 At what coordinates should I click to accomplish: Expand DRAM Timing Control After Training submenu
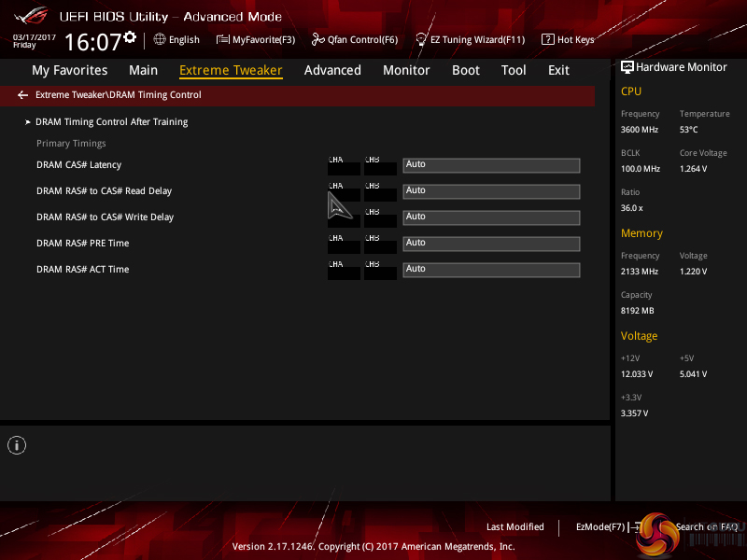[x=111, y=122]
